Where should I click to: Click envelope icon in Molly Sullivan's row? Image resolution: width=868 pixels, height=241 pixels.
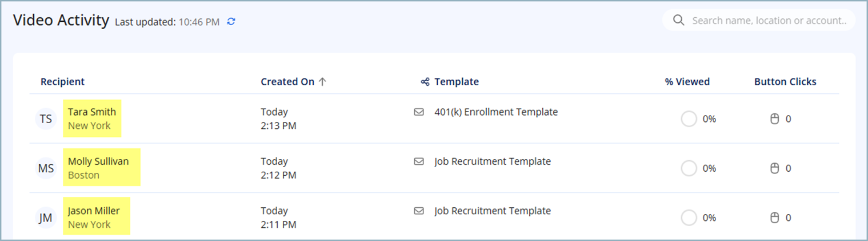[x=419, y=161]
